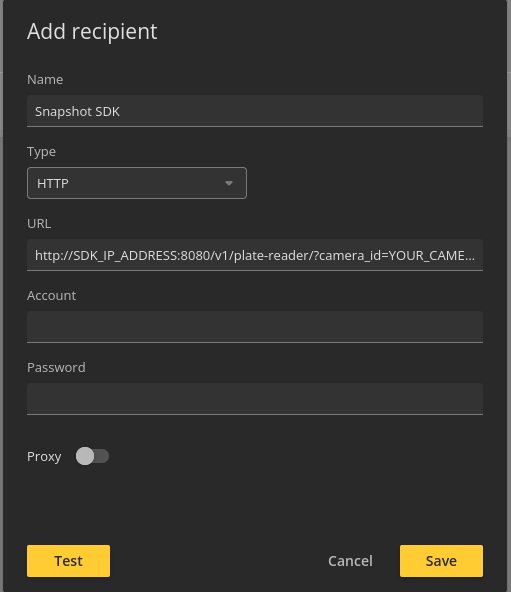
Task: Click the Proxy switch's round knob
Action: (85, 456)
